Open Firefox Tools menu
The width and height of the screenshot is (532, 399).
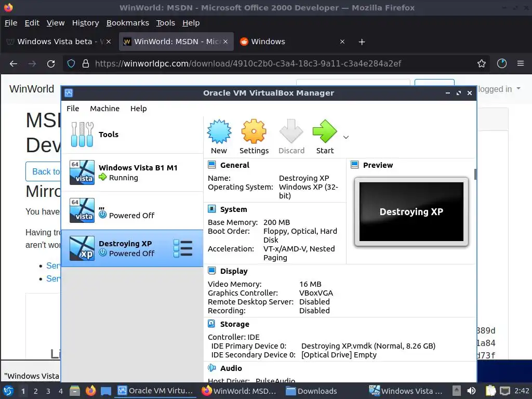165,23
